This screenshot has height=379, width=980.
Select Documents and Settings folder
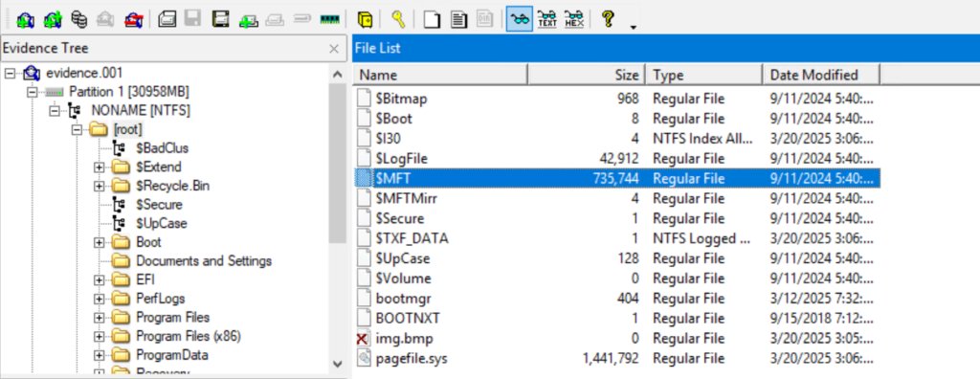click(x=204, y=260)
